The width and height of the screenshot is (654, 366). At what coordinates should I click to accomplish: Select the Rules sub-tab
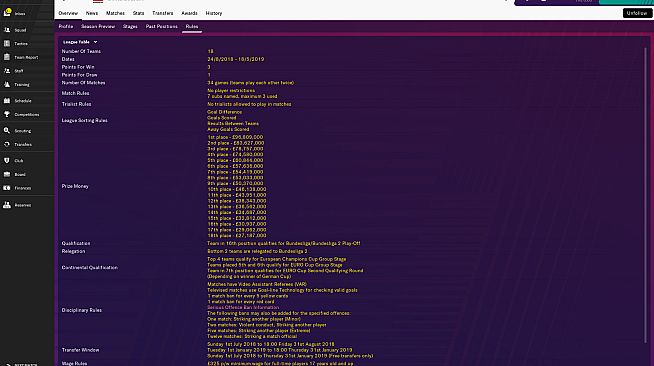(192, 26)
